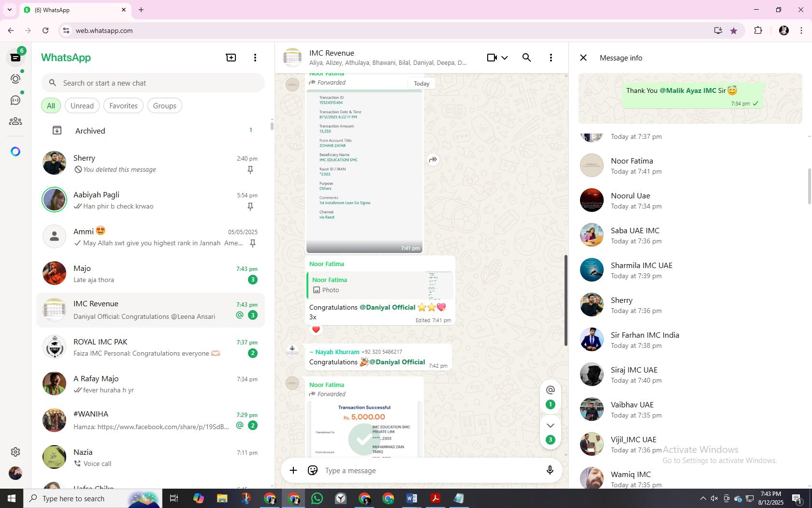Click @Daniyal Official mention in Noor's message

[x=387, y=307]
